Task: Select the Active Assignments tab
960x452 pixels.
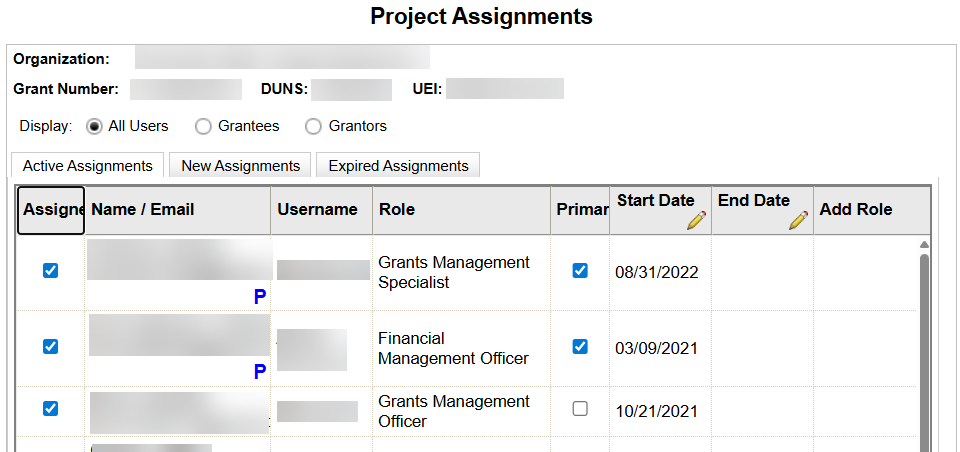Action: [87, 166]
